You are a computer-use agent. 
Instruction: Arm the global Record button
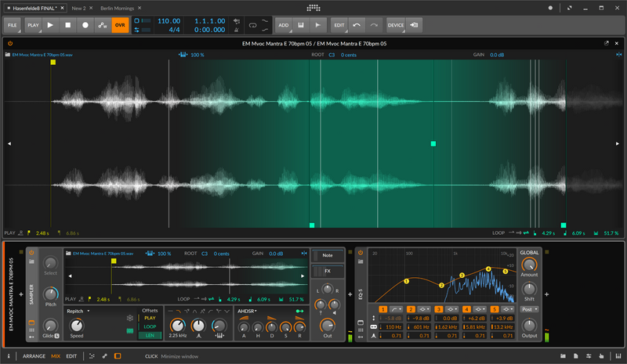pos(85,25)
